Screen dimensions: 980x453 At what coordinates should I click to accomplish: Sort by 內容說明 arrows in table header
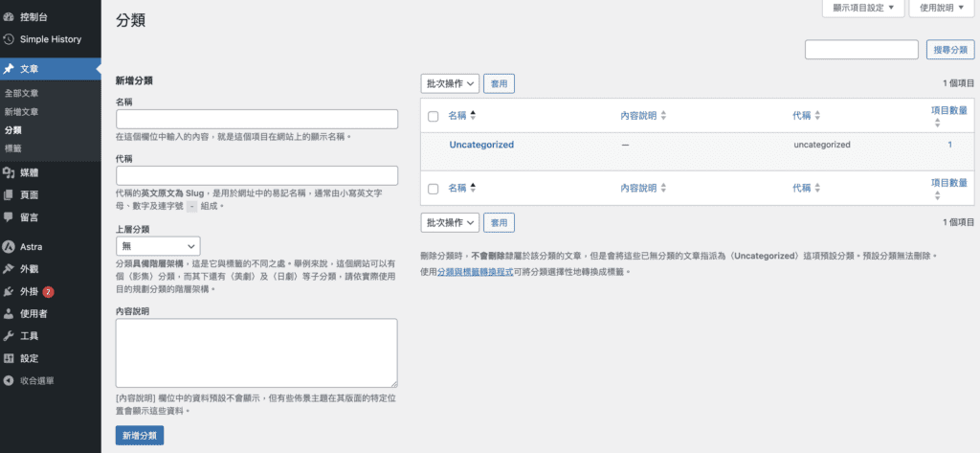[x=663, y=116]
